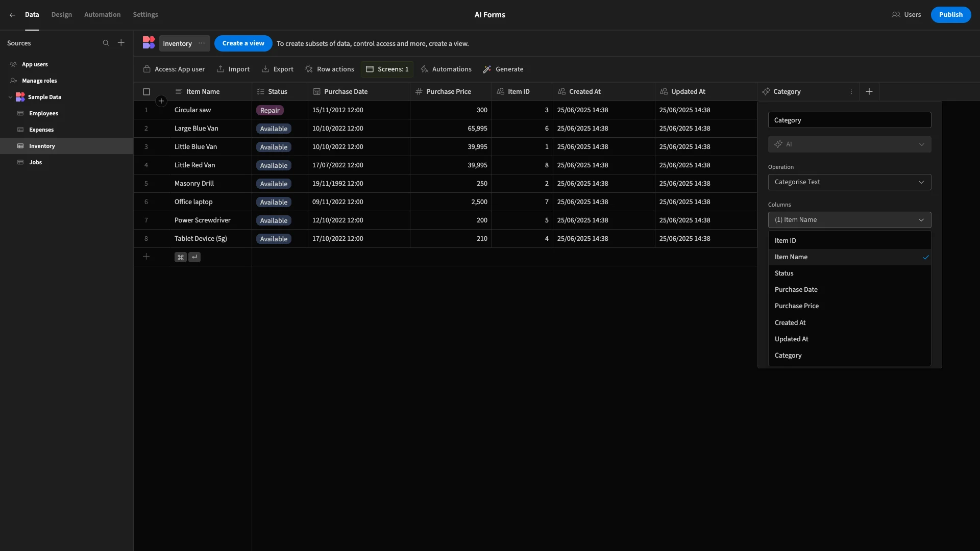Select Created At in columns list
Image resolution: width=980 pixels, height=551 pixels.
click(849, 323)
